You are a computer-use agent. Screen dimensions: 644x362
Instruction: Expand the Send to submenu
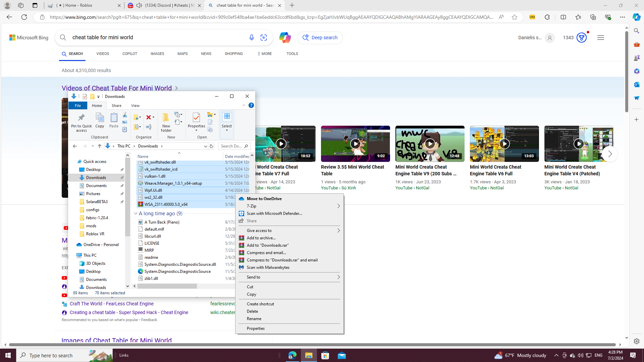[x=338, y=277]
